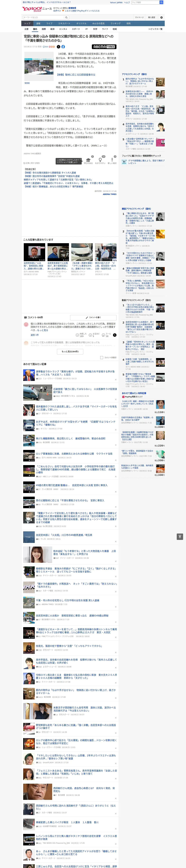The width and height of the screenshot is (186, 868).
Task: Click the back-to-top arrow button
Action: pos(180,537)
